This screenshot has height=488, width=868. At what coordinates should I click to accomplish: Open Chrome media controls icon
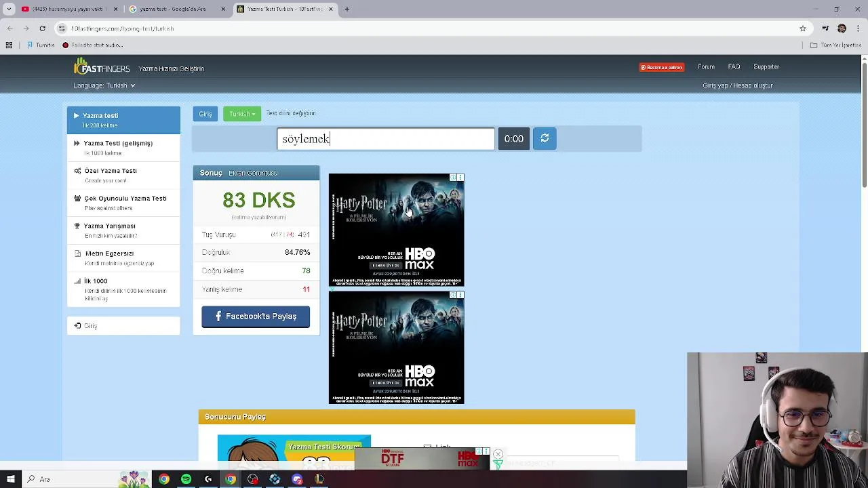(825, 28)
